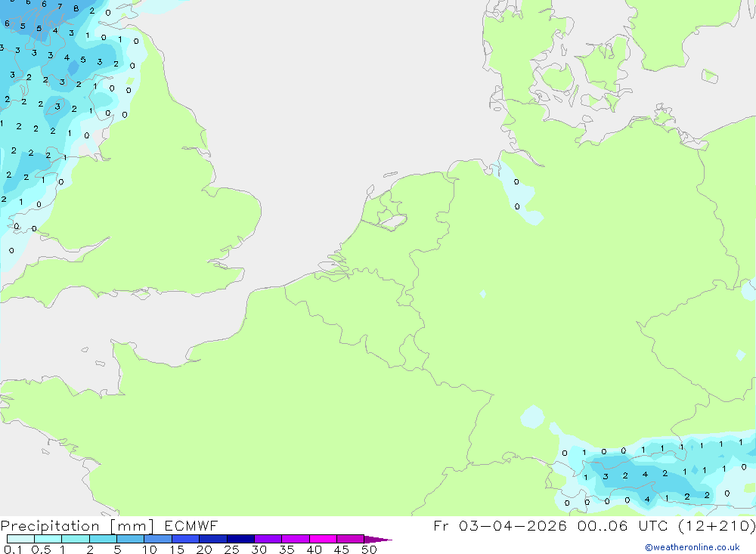756x554 pixels.
Task: Click the '0.5' legend scale label
Action: (41, 549)
